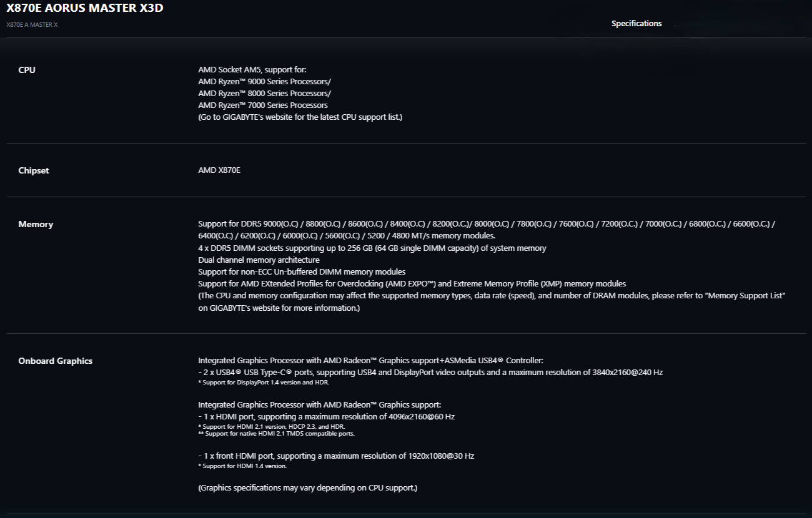Click the Ryzen 8000 Series Processors line
The height and width of the screenshot is (518, 812).
265,94
